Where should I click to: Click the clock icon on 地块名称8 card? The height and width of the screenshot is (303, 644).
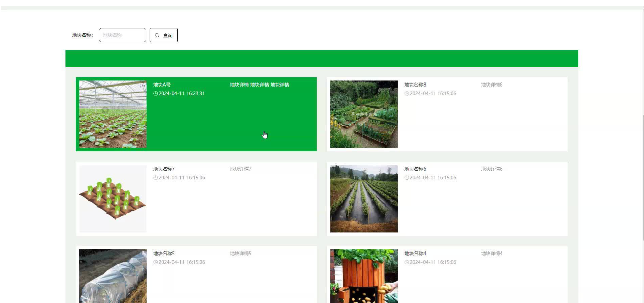(407, 93)
